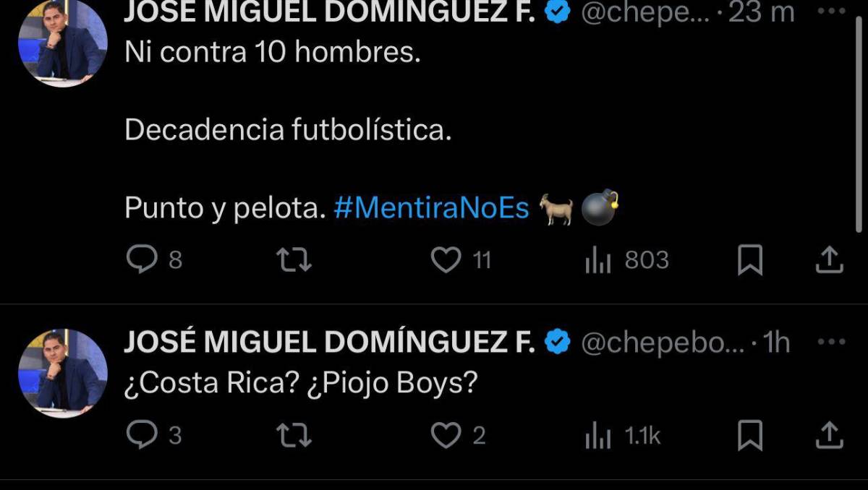Open more options for the 1h tweet
868x490 pixels.
[830, 343]
